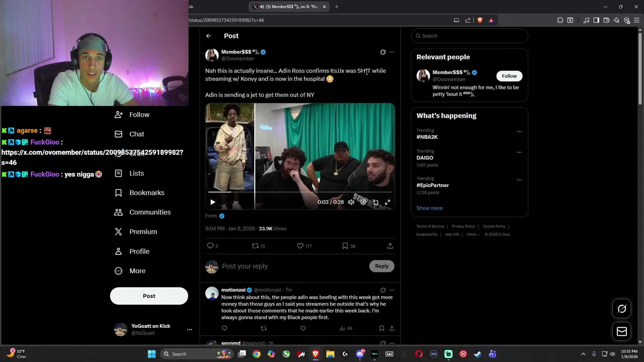Click the gray Reply button
644x362 pixels.
pos(381,266)
